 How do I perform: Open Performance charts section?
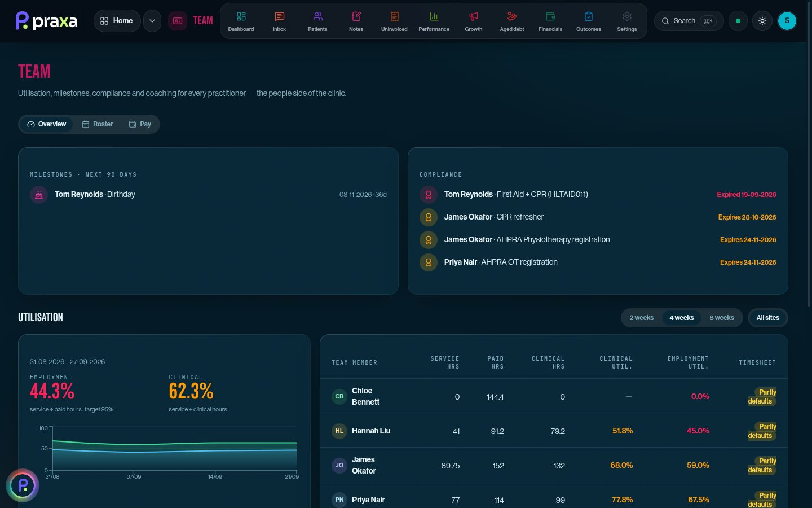point(434,21)
